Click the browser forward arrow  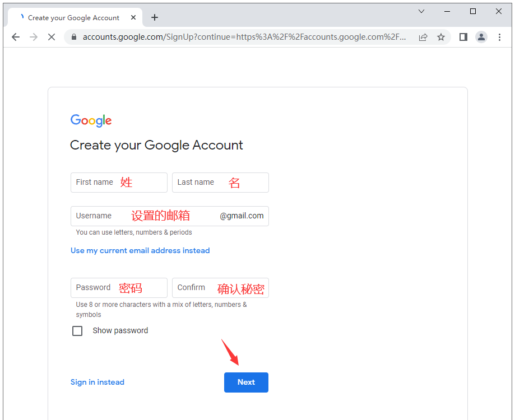click(34, 37)
